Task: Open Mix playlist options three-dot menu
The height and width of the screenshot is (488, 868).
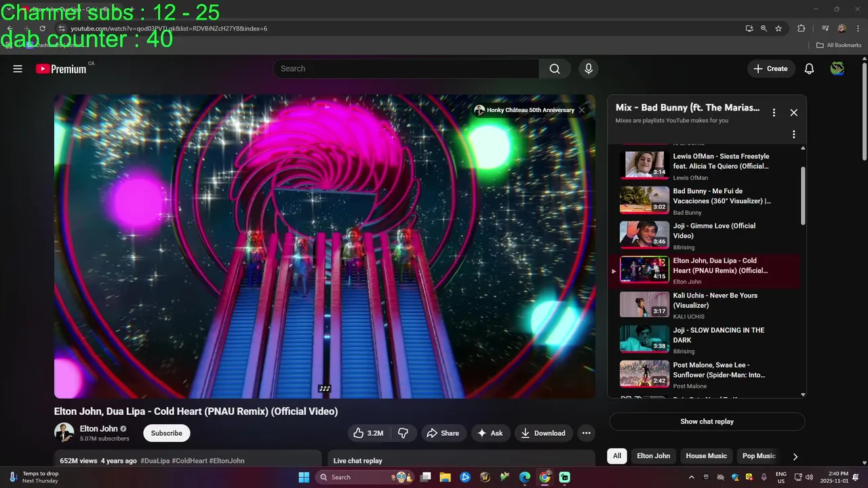Action: (x=774, y=113)
